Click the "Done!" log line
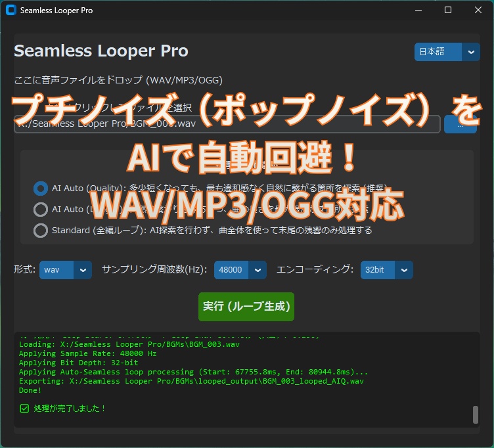The image size is (494, 448). (30, 390)
